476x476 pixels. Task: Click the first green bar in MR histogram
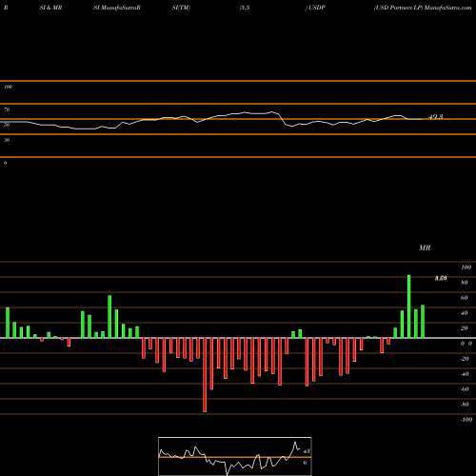point(8,323)
